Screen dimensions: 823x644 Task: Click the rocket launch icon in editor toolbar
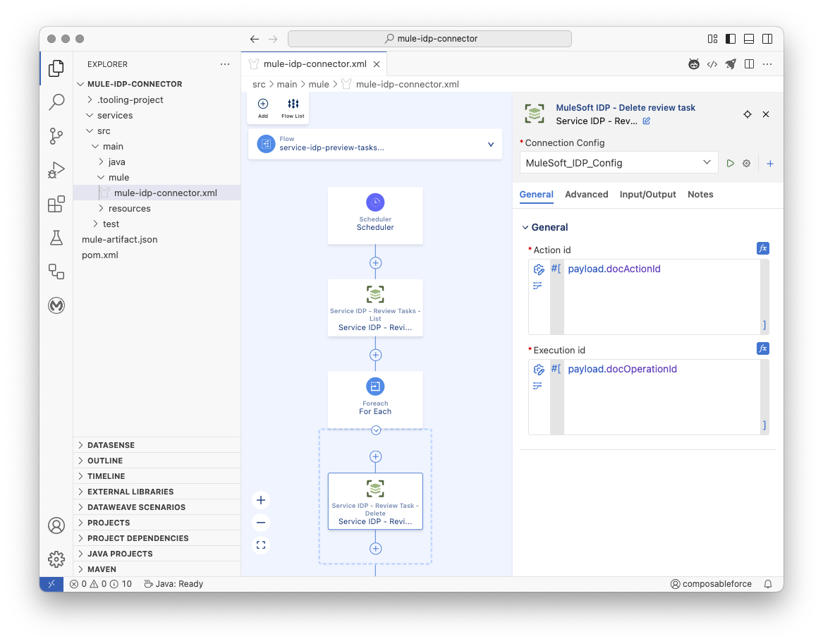[x=730, y=63]
